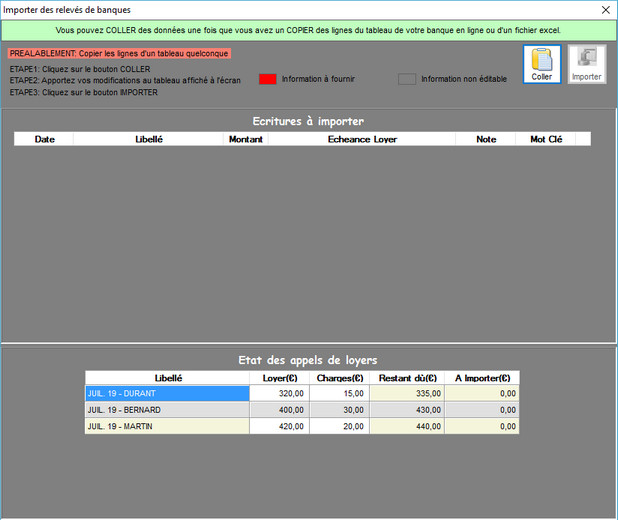Click the Montant column header
Image resolution: width=618 pixels, height=520 pixels.
(x=245, y=140)
